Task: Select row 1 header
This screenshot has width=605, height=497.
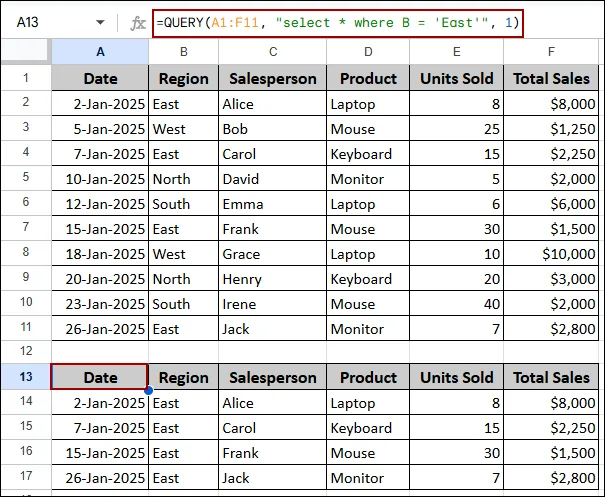Action: (26, 78)
